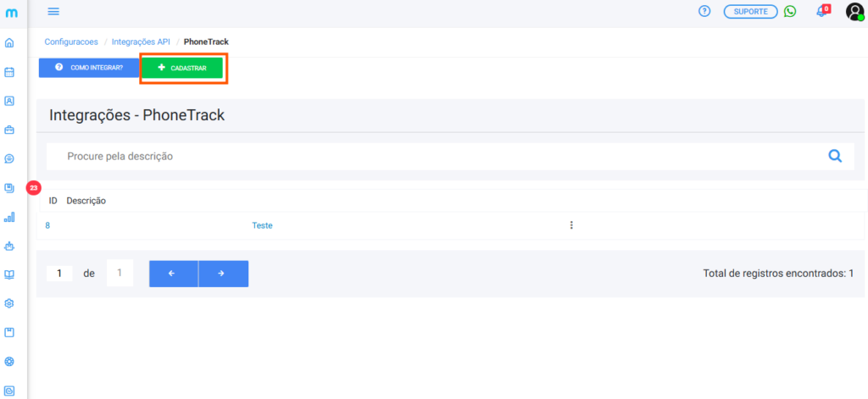Open WhatsApp support icon

click(790, 11)
